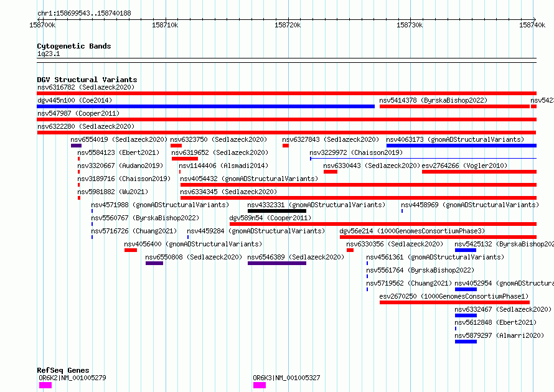
Task: Click the pink OR6K3 gene block
Action: [260, 385]
